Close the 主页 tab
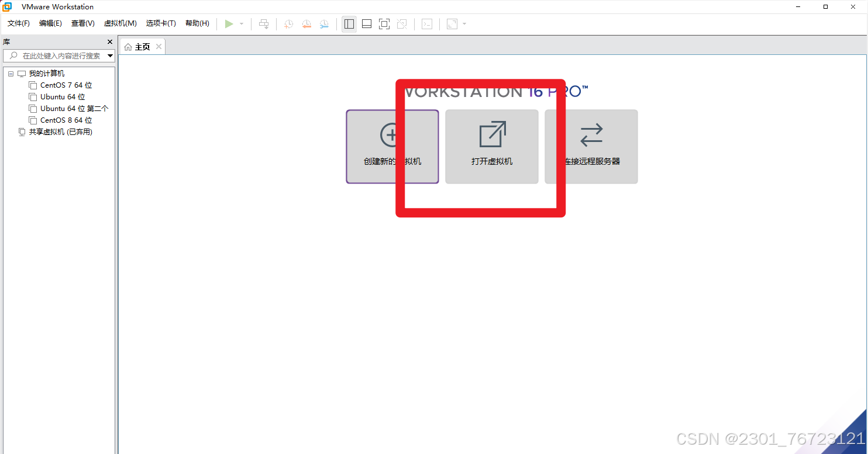Screen dimensions: 868x454 click(159, 47)
